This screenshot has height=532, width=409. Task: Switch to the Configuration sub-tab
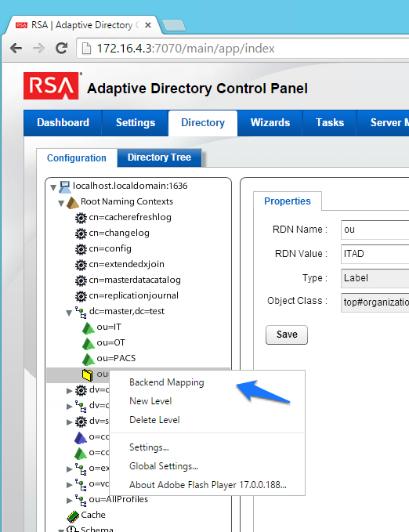tap(77, 158)
